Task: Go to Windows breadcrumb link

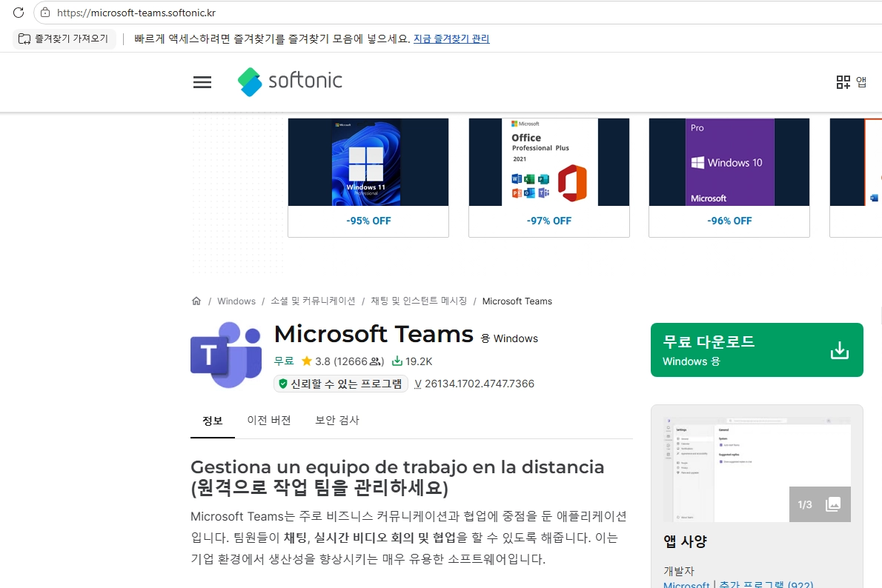Action: tap(236, 301)
